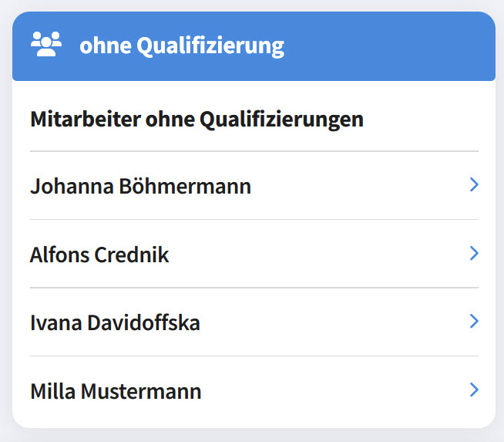Select the Milla Mustermann name
504x442 pixels.
click(116, 391)
